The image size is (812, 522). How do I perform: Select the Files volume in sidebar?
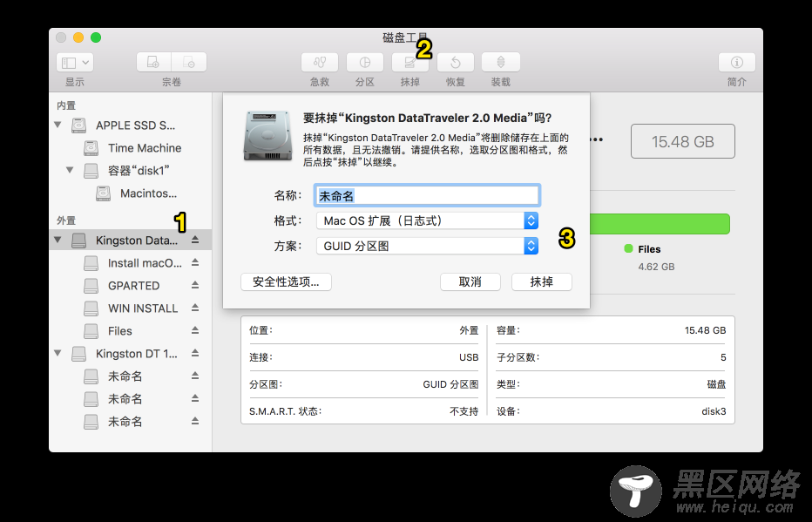pyautogui.click(x=119, y=331)
